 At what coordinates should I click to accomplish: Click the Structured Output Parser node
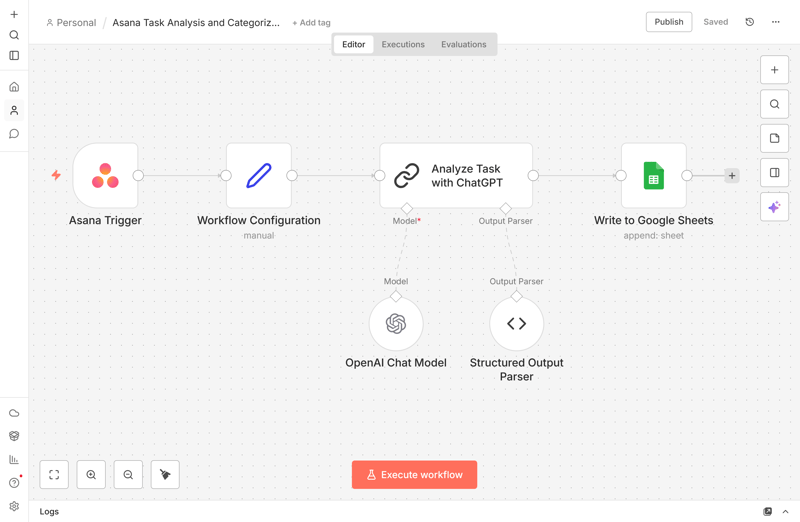(x=516, y=323)
